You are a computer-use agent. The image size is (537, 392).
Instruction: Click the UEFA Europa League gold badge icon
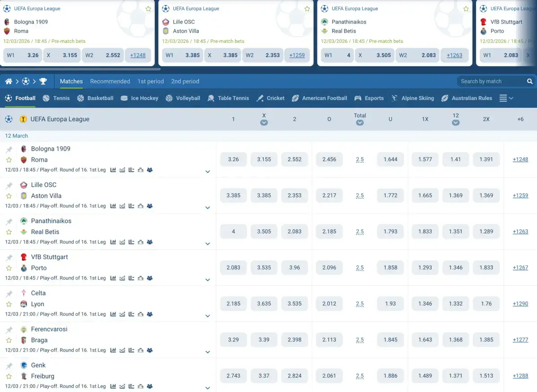point(23,119)
